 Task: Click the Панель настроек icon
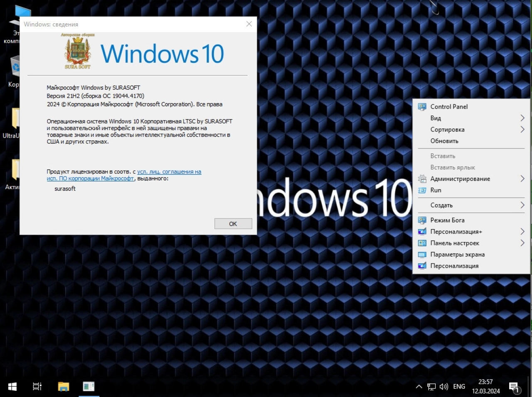[x=422, y=243]
